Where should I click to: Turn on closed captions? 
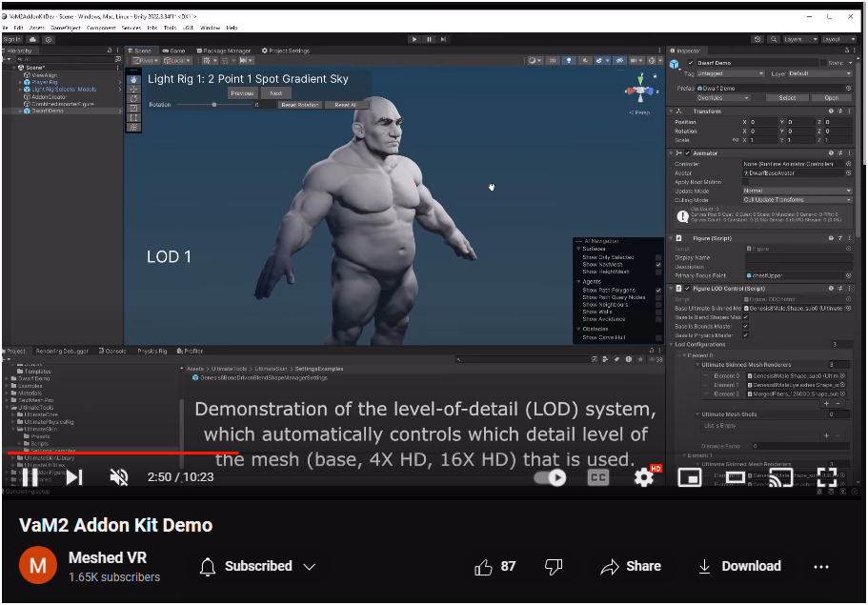pos(598,477)
